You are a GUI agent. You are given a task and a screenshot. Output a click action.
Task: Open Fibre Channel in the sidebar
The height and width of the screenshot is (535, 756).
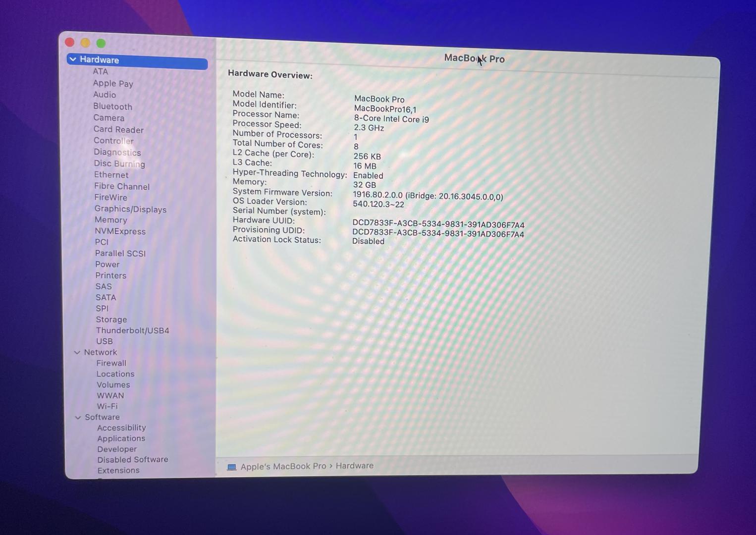click(x=122, y=186)
